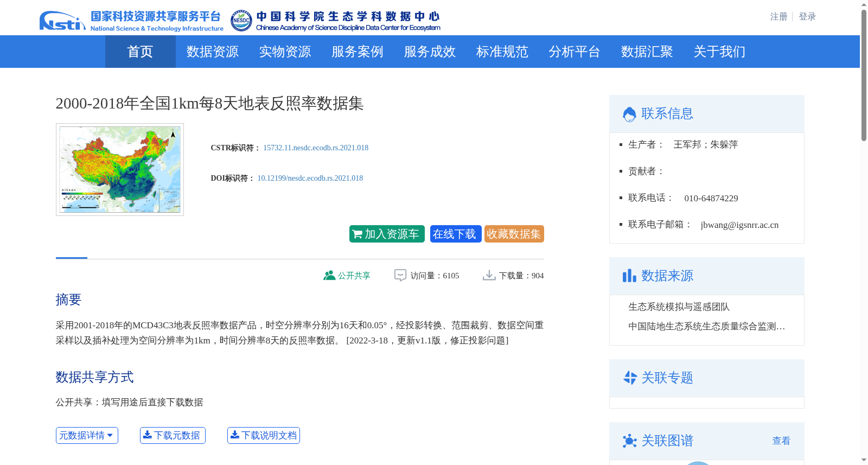Click the 数据共享方式 heading
Viewport: 868px width, 465px height.
point(94,377)
